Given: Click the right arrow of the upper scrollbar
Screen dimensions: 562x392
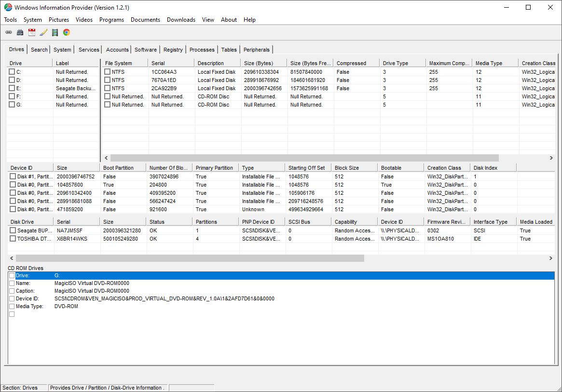Looking at the screenshot, I should 550,157.
